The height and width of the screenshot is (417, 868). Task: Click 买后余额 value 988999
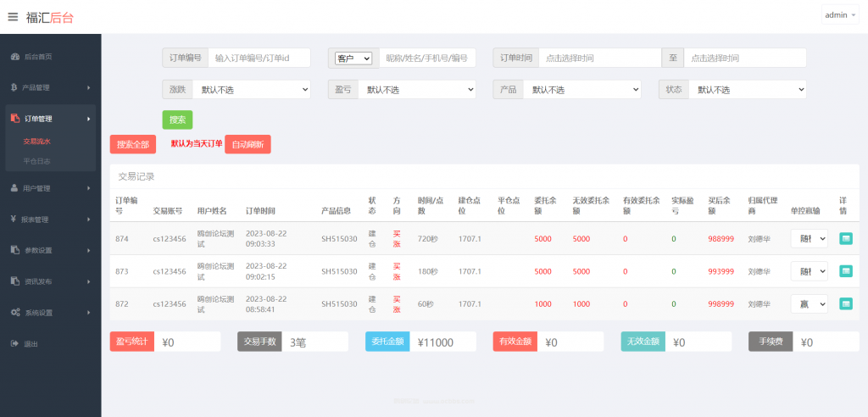coord(721,239)
